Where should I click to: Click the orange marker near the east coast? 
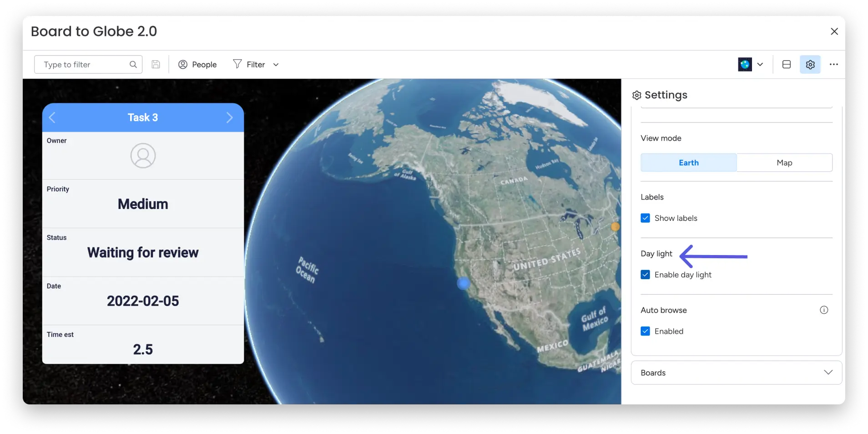pos(615,226)
